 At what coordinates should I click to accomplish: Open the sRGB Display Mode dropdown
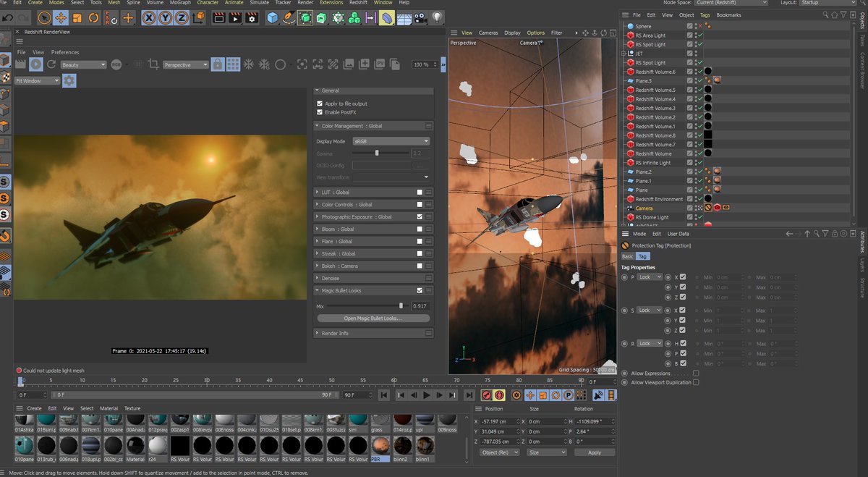point(391,141)
